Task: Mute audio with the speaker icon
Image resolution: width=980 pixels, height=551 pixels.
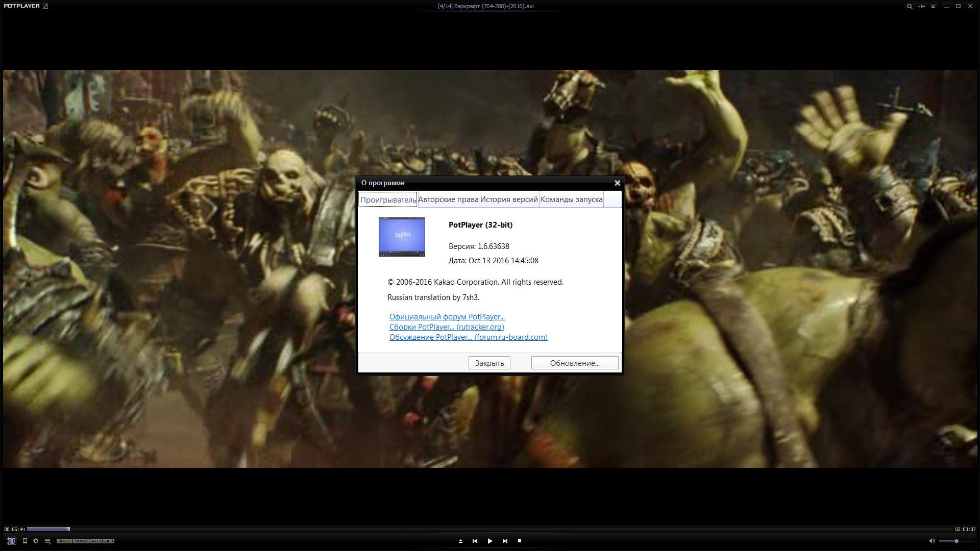Action: (932, 541)
